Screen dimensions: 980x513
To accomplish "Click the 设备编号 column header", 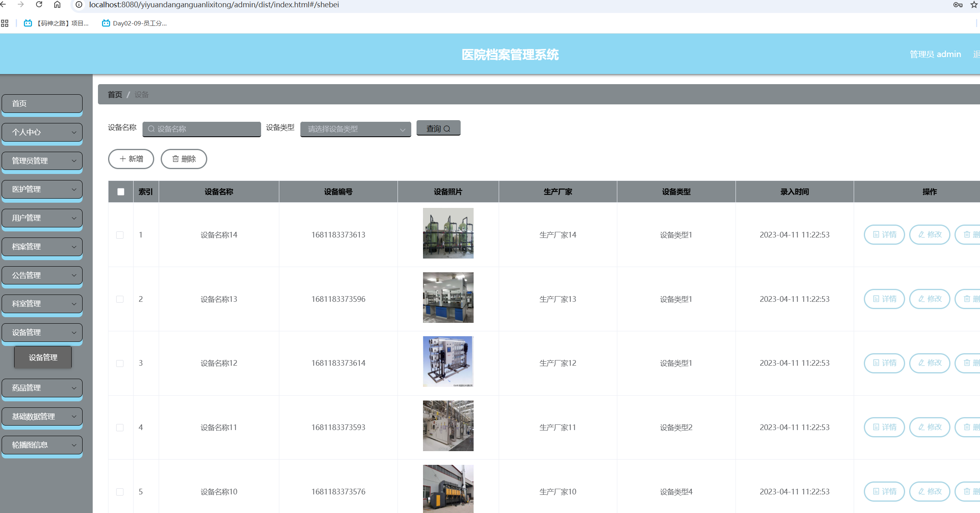I will 338,192.
